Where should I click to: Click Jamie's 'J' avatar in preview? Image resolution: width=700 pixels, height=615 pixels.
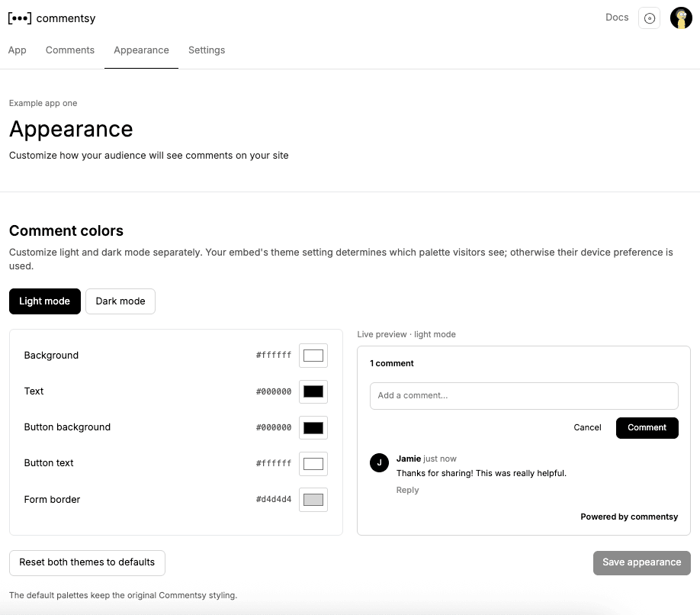point(379,462)
